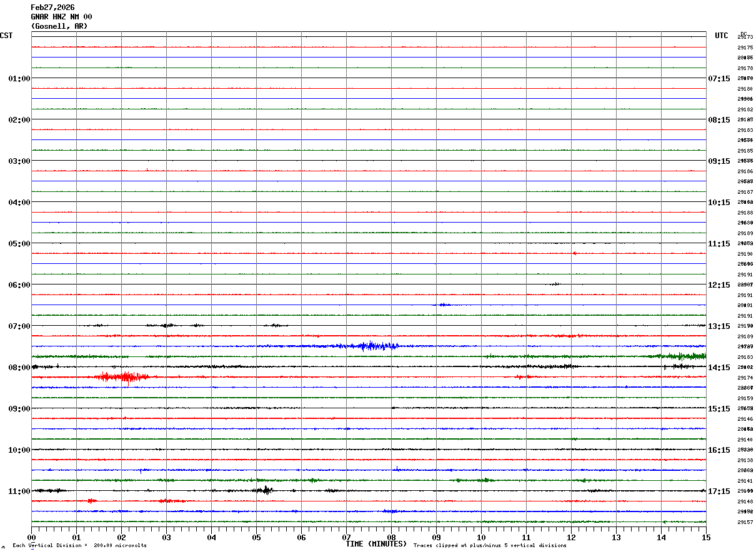The image size is (756, 554).
Task: Click the small blue blip near minute 9
Action: [443, 305]
